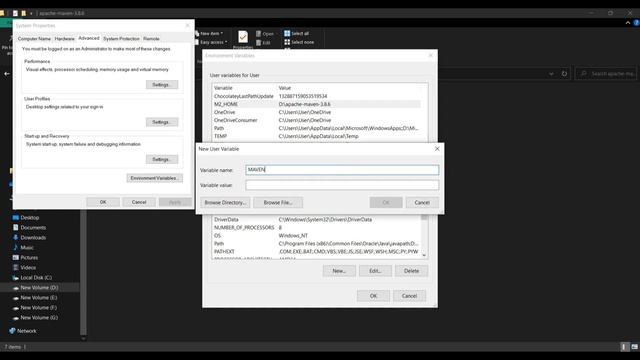Click Select all in Explorer ribbon
Viewport: 640px width, 360px height.
[296, 33]
